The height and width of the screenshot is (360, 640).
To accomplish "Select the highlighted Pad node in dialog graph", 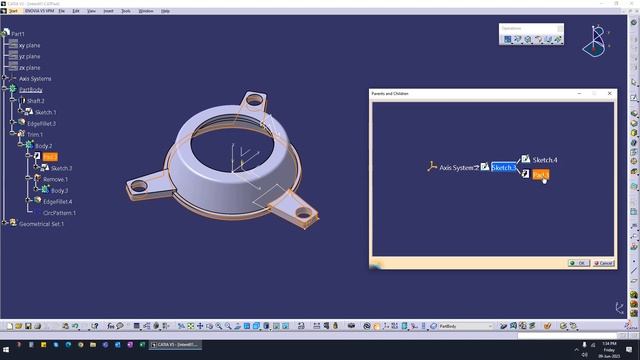I will pyautogui.click(x=541, y=175).
